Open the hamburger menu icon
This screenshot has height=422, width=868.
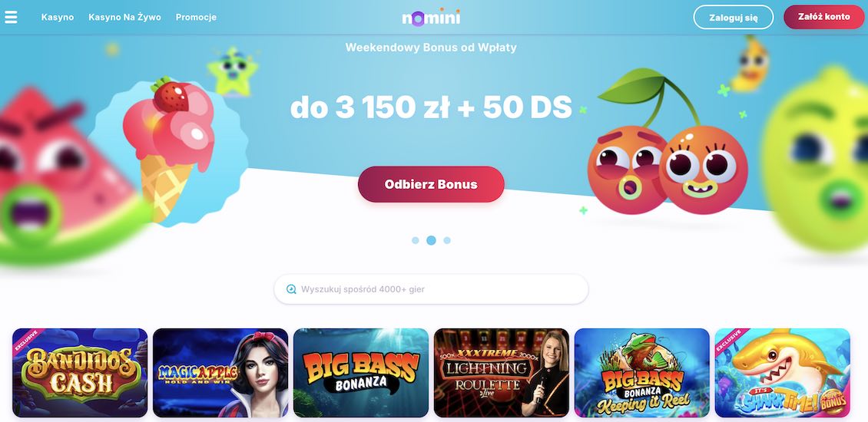tap(11, 17)
